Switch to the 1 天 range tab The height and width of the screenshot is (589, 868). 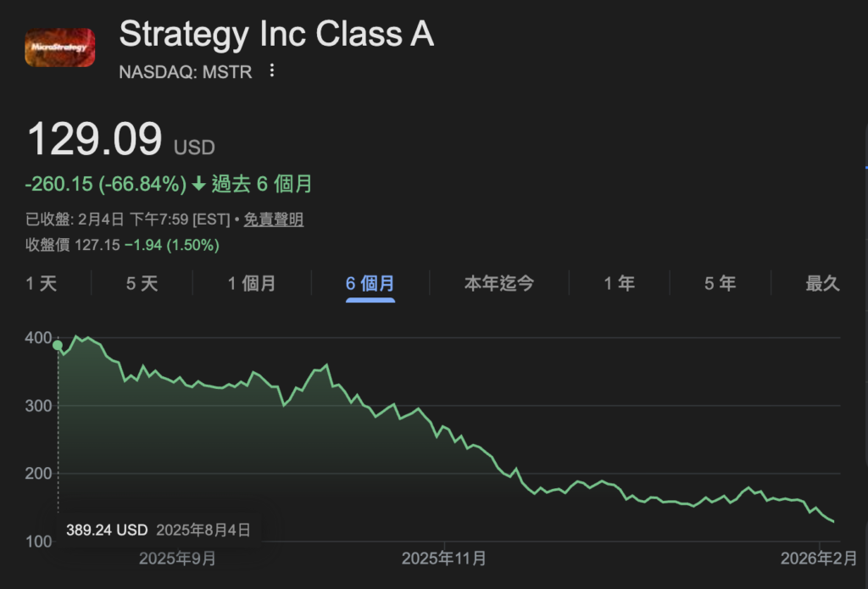(42, 283)
